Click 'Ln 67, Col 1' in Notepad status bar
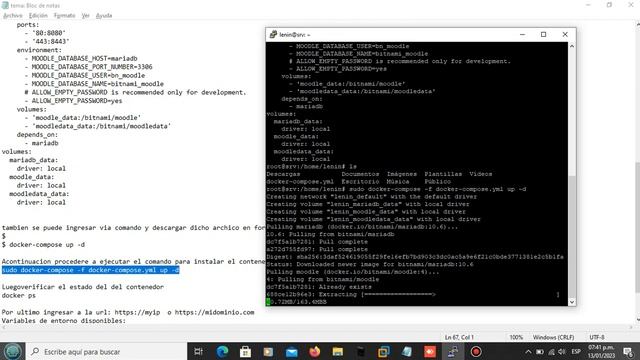Screen dimensions: 640x360 pyautogui.click(x=459, y=338)
